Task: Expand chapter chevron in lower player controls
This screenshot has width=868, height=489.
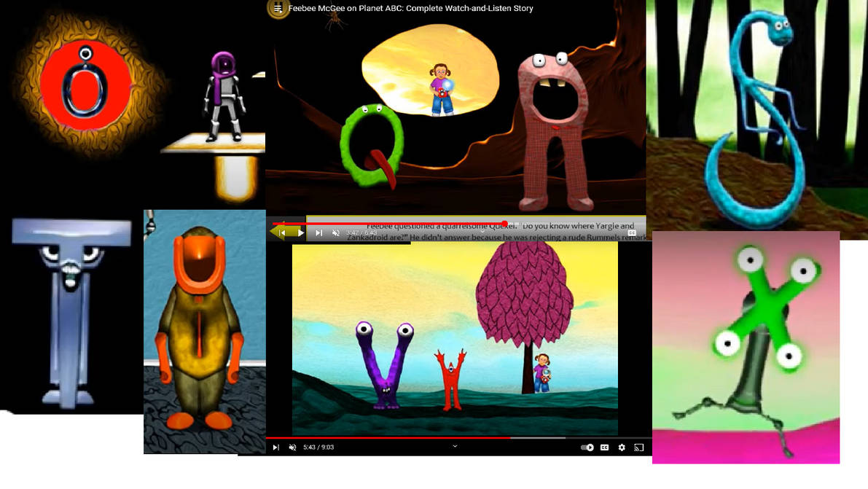Action: pos(455,446)
